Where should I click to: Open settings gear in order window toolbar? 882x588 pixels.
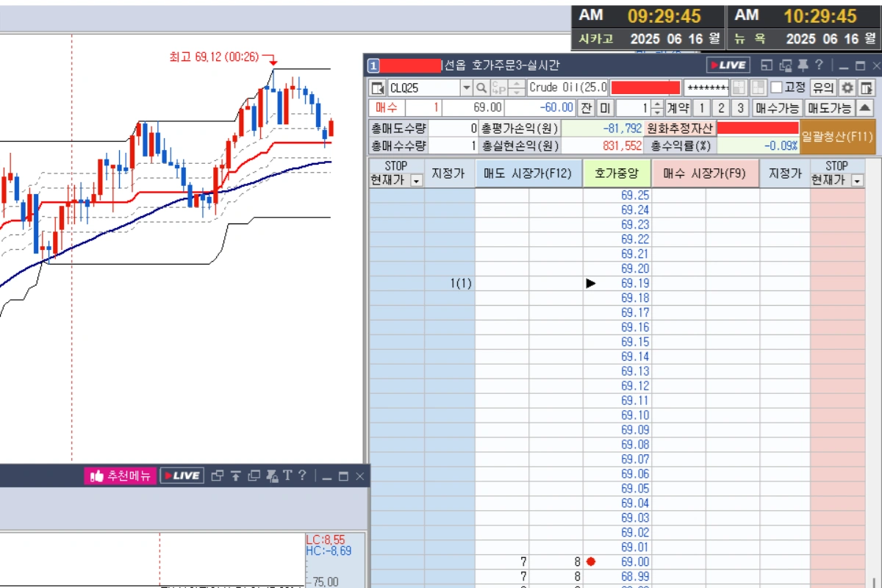pyautogui.click(x=847, y=87)
